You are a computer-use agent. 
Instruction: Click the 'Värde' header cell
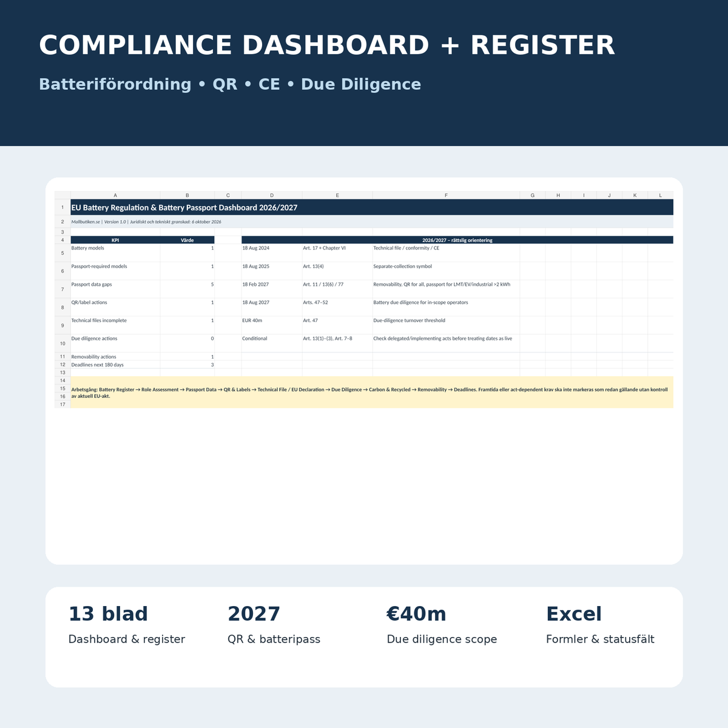pos(187,240)
